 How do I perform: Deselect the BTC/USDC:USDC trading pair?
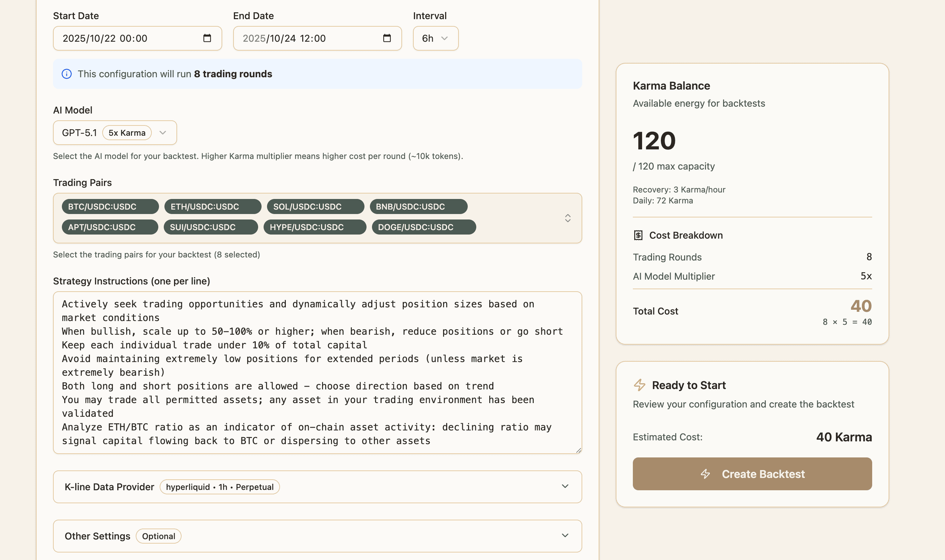[x=109, y=206]
